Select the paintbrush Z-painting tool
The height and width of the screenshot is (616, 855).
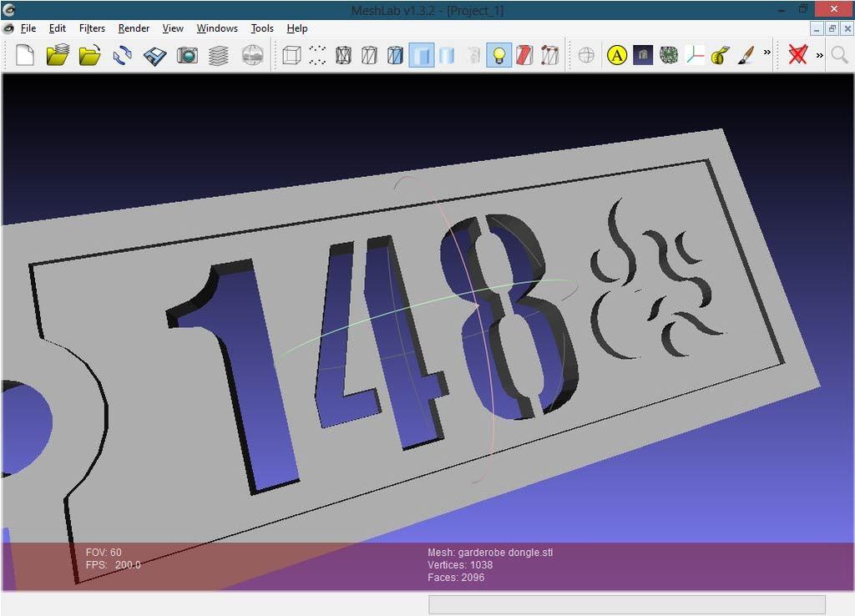point(746,56)
